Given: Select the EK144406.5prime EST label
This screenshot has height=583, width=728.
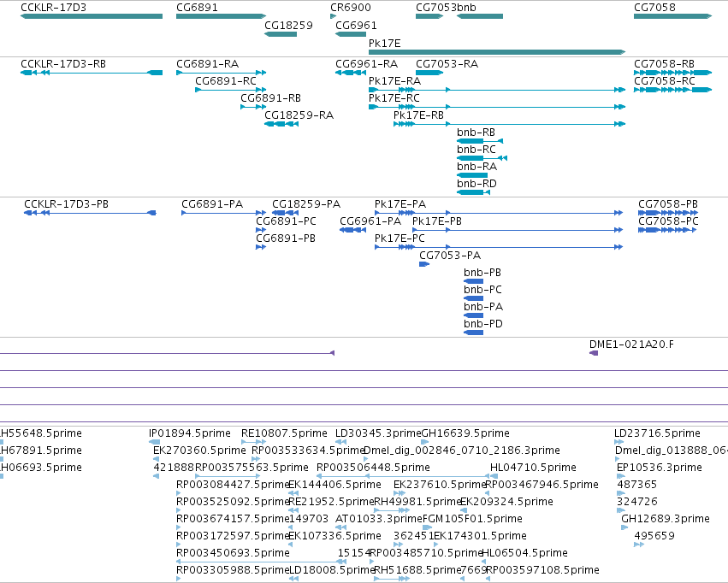Looking at the screenshot, I should click(335, 486).
